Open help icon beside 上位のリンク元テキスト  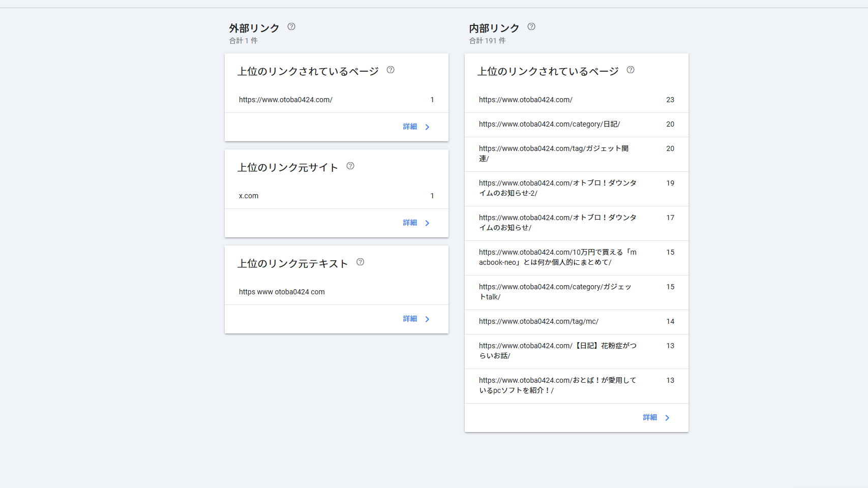[x=361, y=262]
